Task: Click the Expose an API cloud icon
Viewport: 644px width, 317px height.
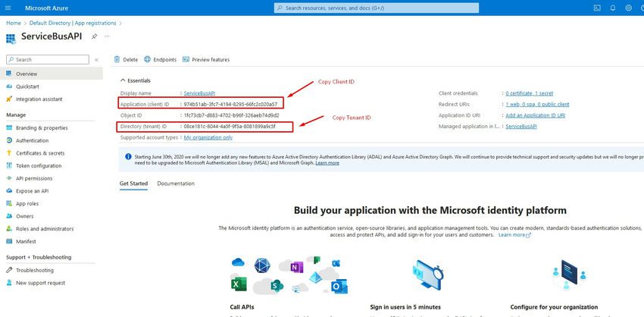Action: click(x=9, y=191)
